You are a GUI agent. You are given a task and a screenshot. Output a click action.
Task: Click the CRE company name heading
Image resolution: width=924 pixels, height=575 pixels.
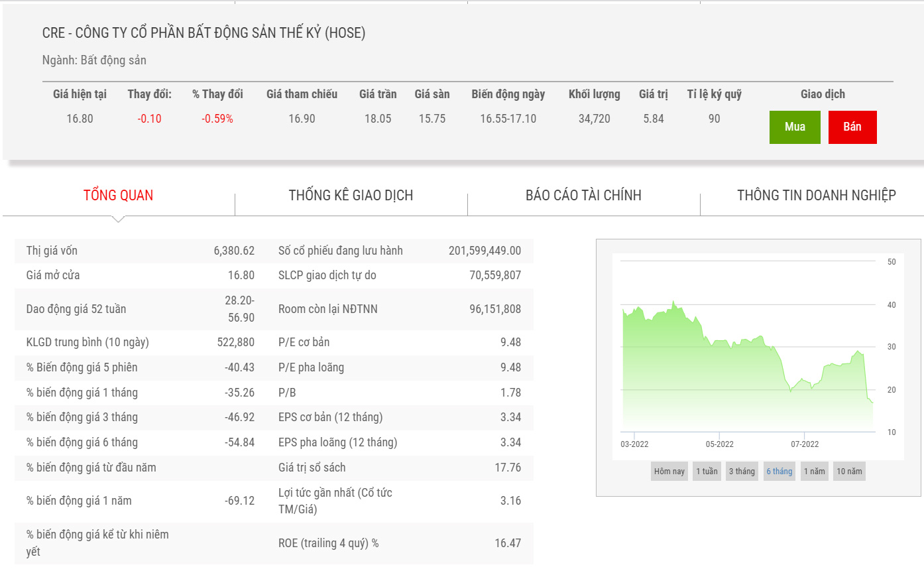pos(203,32)
